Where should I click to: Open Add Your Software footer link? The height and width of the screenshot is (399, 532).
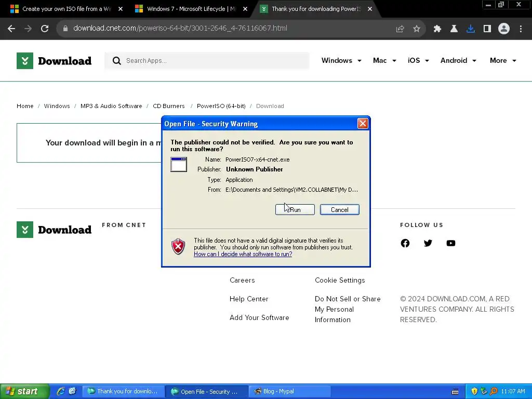click(260, 317)
